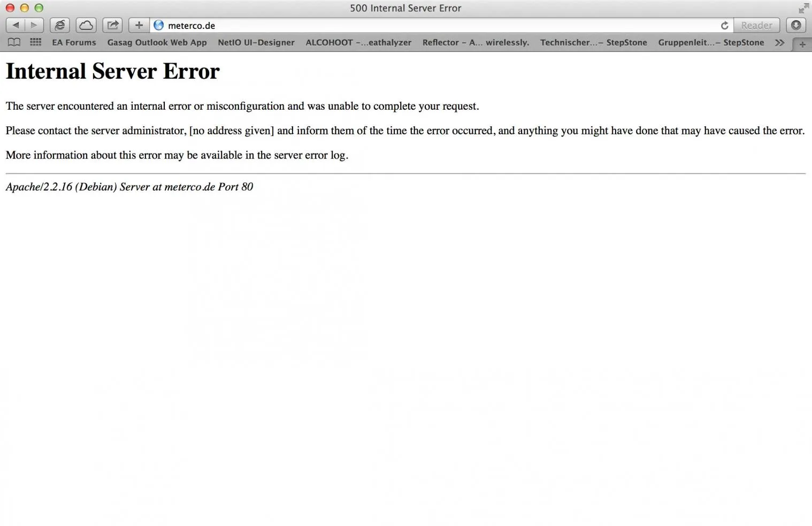Expand hidden bookmarks with double chevron
Viewport: 812px width, 526px height.
click(779, 42)
